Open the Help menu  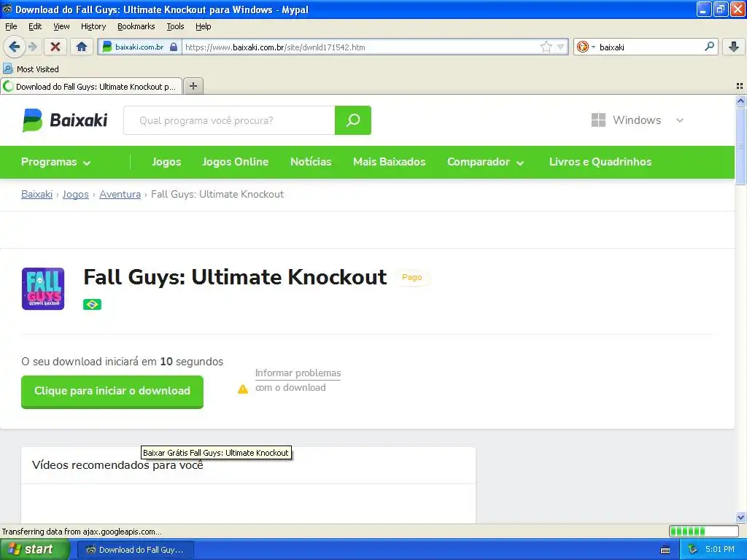coord(203,26)
